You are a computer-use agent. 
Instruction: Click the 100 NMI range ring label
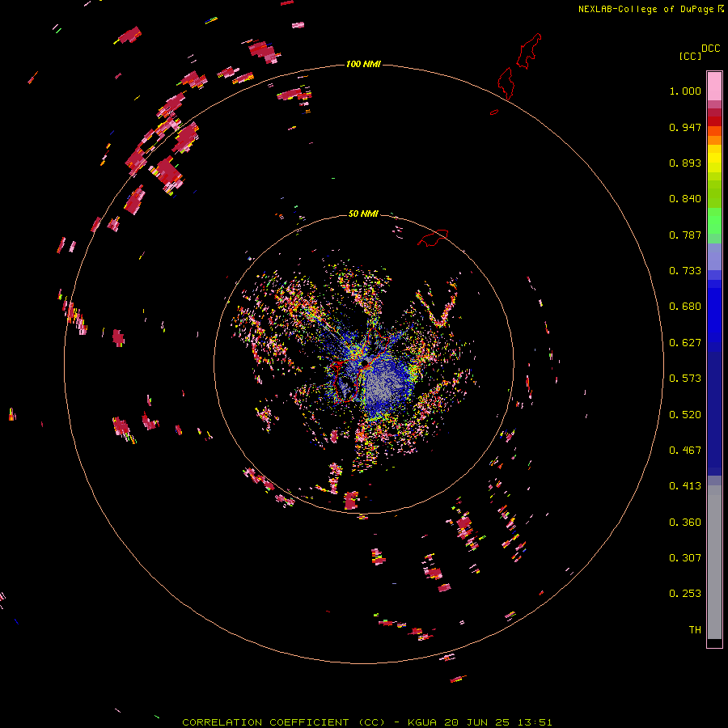pyautogui.click(x=363, y=64)
